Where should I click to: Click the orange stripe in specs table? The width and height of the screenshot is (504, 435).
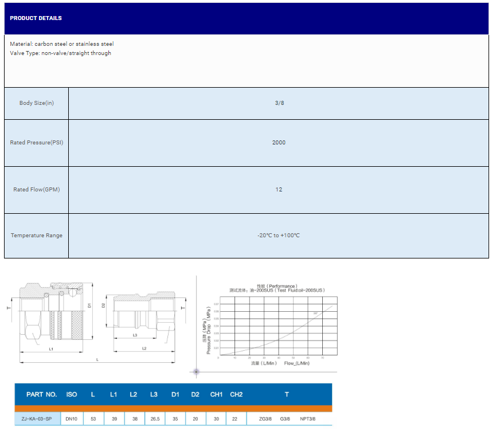pos(172,409)
